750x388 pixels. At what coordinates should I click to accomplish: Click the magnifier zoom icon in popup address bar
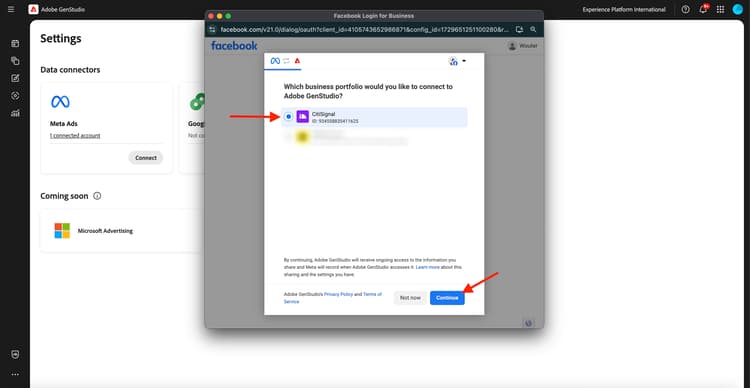pos(533,30)
